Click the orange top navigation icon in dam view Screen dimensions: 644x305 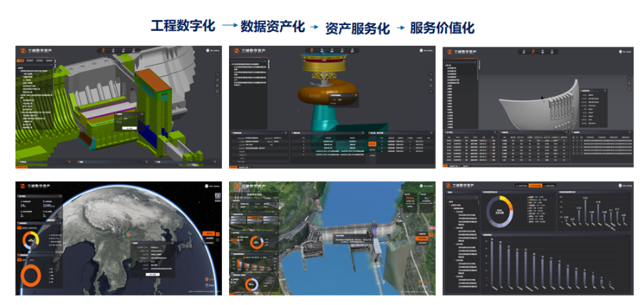[x=102, y=51]
